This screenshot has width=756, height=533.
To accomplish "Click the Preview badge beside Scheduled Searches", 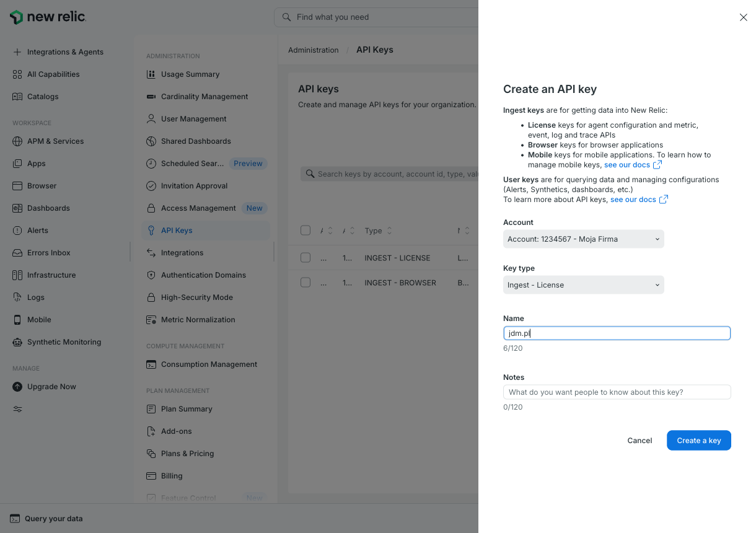I will (x=248, y=164).
